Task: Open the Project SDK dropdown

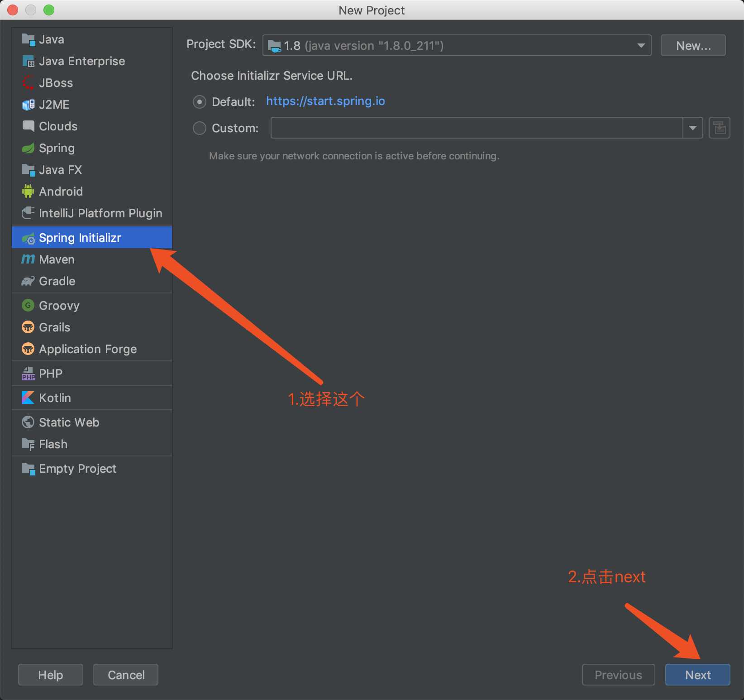Action: pos(457,45)
